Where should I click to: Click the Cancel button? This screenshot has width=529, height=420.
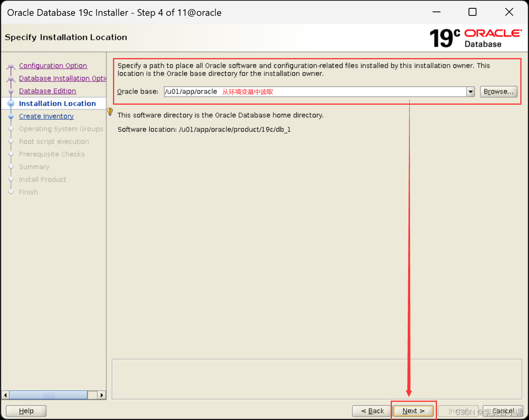(503, 411)
